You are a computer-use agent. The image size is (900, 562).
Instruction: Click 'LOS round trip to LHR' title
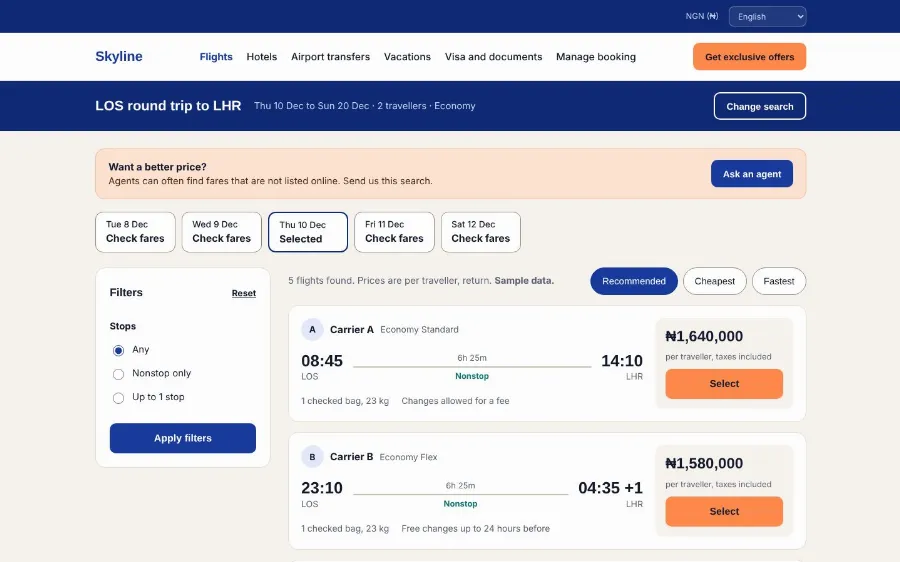[x=168, y=106]
